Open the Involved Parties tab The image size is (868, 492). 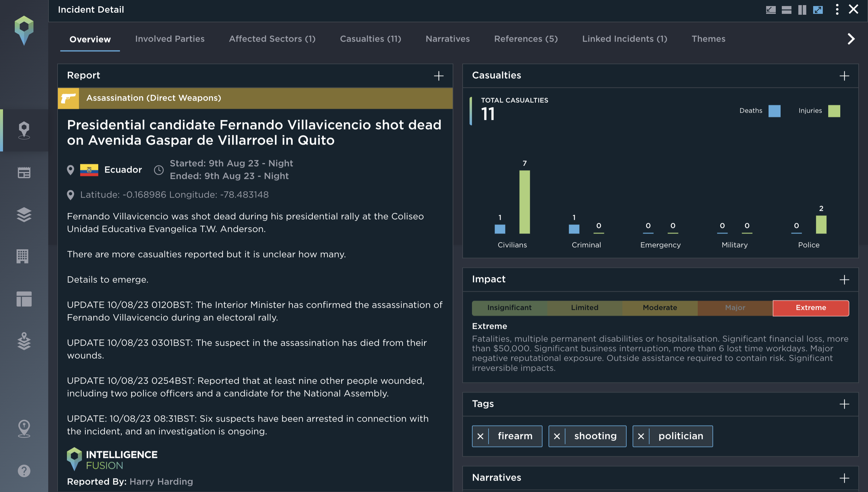[x=170, y=39]
